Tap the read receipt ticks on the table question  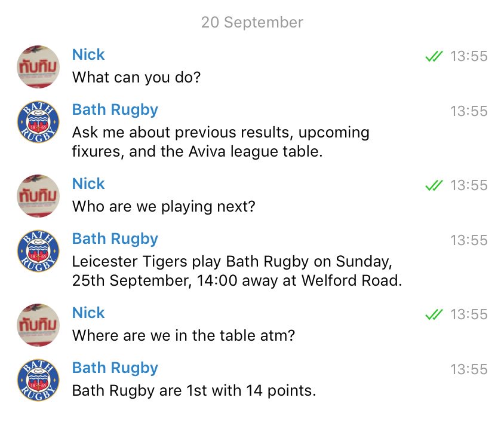pos(434,315)
